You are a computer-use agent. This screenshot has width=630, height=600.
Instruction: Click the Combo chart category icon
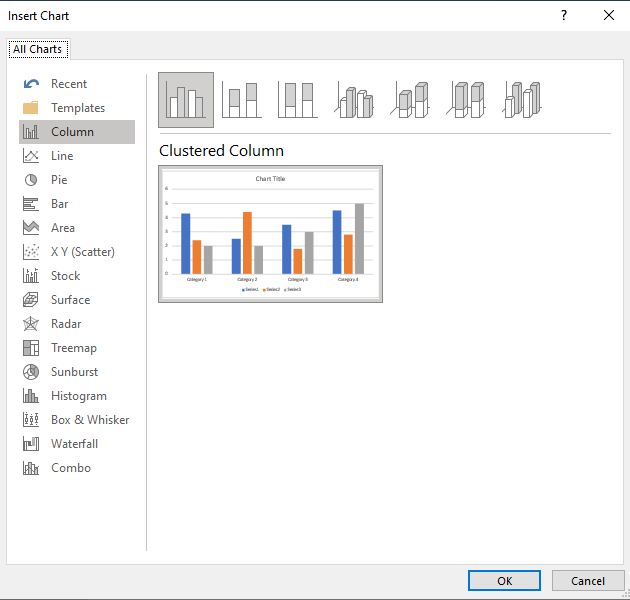pos(31,468)
